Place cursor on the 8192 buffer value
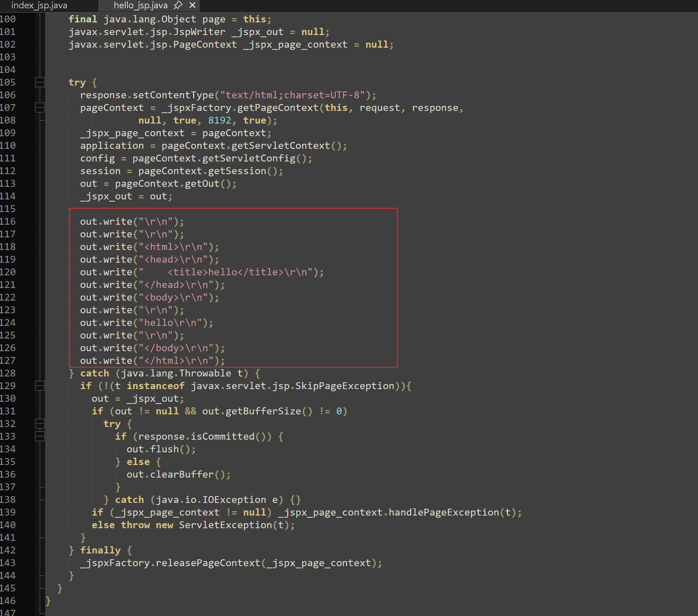The width and height of the screenshot is (698, 616). (219, 120)
